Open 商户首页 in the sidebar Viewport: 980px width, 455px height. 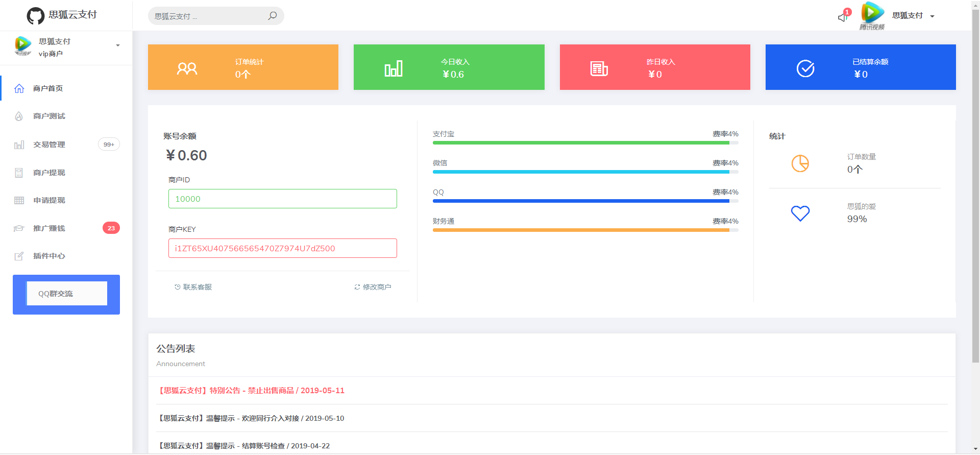(48, 88)
